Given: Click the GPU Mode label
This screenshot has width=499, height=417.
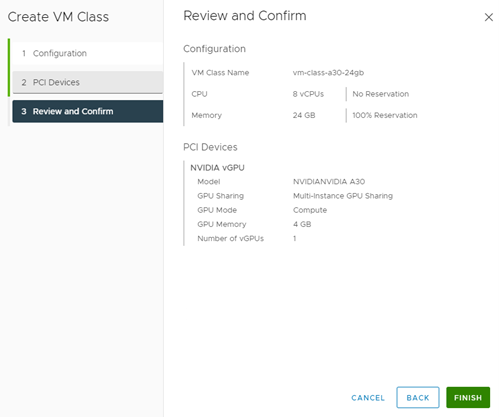Looking at the screenshot, I should pos(217,210).
